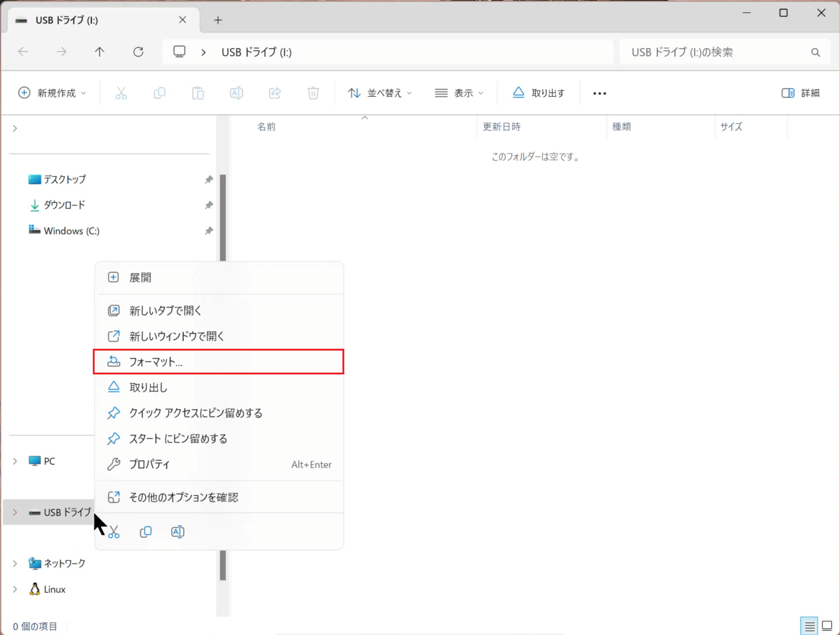
Task: Open the 新規作成 dropdown
Action: [x=52, y=93]
